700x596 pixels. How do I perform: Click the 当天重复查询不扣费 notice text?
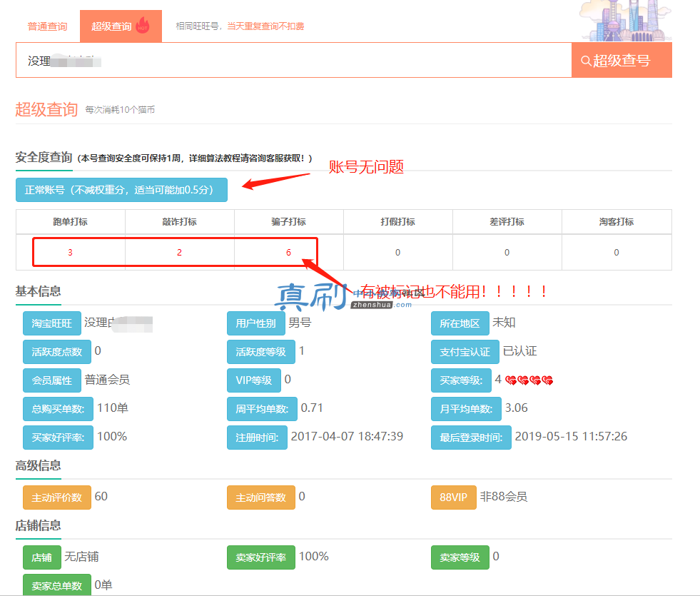(x=265, y=26)
